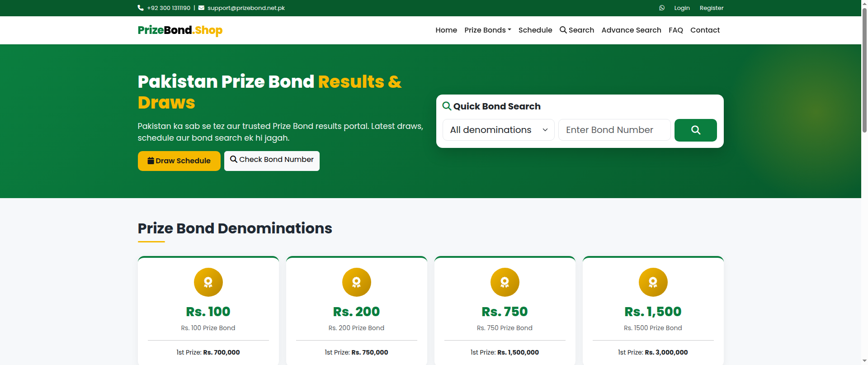Click the Rs. 750 award badge icon

point(505,282)
